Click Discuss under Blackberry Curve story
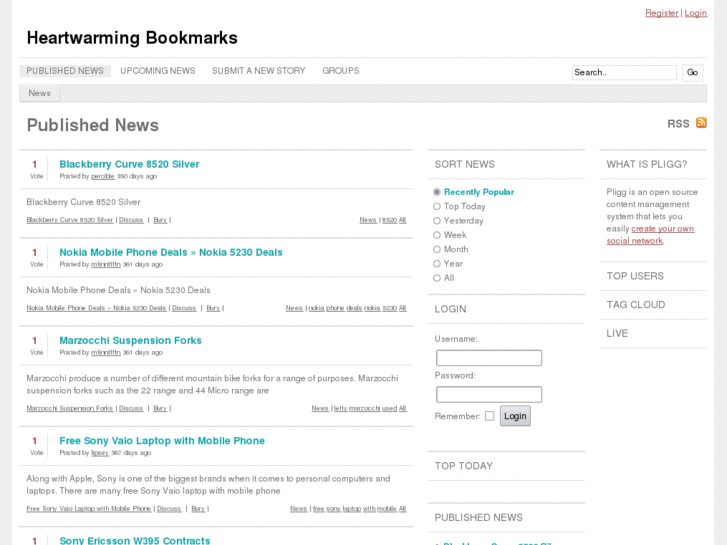The image size is (727, 545). point(131,220)
